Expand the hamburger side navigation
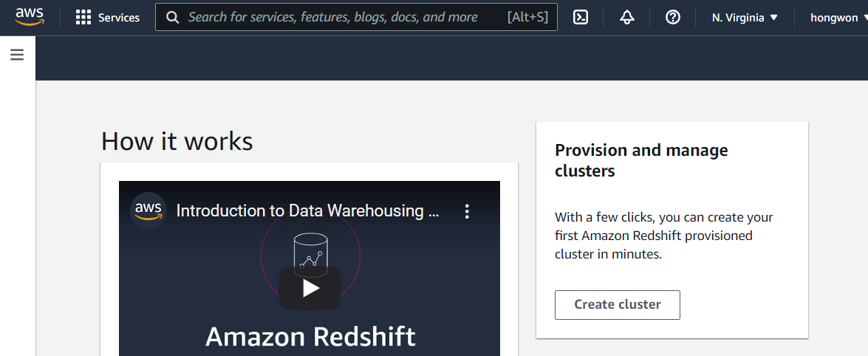This screenshot has width=868, height=356. click(x=17, y=54)
